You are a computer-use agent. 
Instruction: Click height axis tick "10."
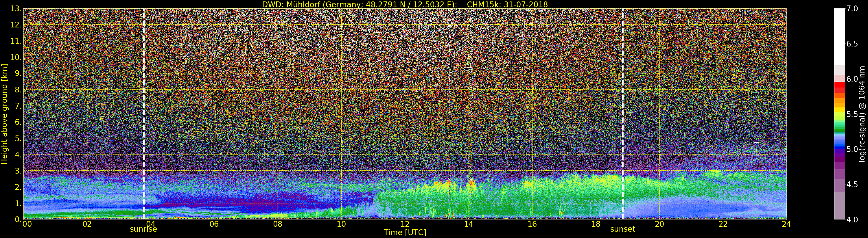[16, 57]
